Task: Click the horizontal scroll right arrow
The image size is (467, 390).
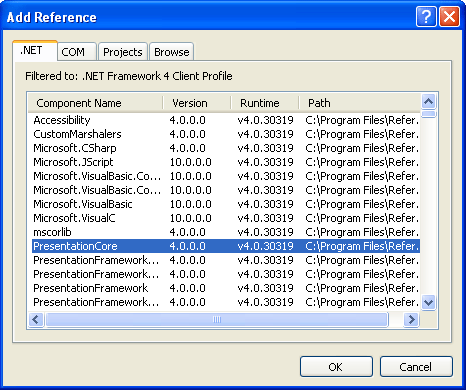Action: pyautogui.click(x=412, y=320)
